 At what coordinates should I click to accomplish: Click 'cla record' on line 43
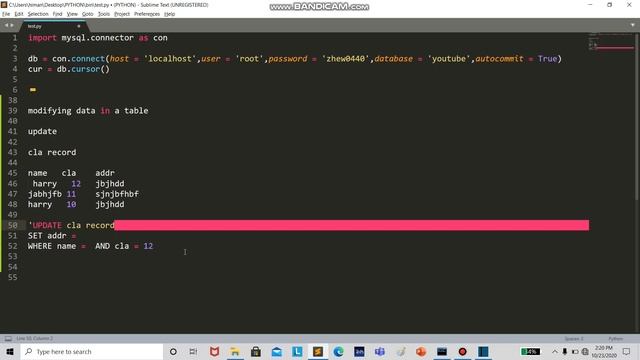tap(52, 152)
